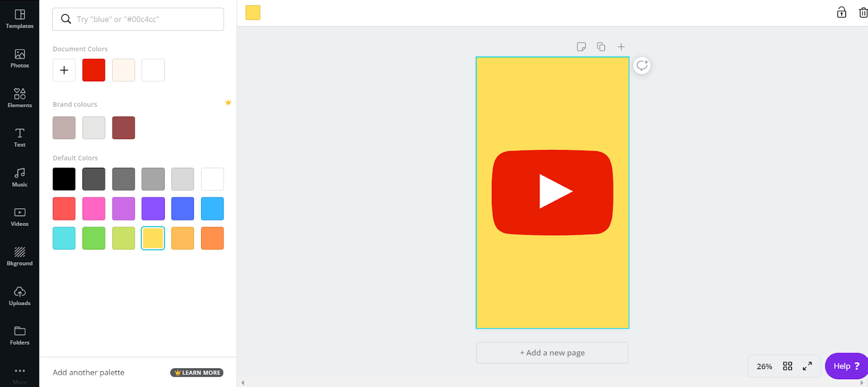Choose the medium gray default color
This screenshot has width=868, height=387.
124,179
